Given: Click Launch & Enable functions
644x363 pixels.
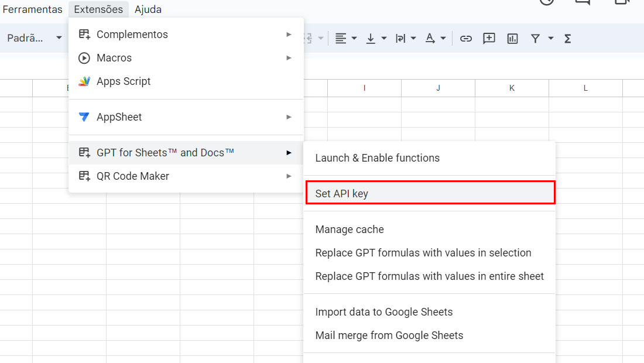Looking at the screenshot, I should 430,158.
